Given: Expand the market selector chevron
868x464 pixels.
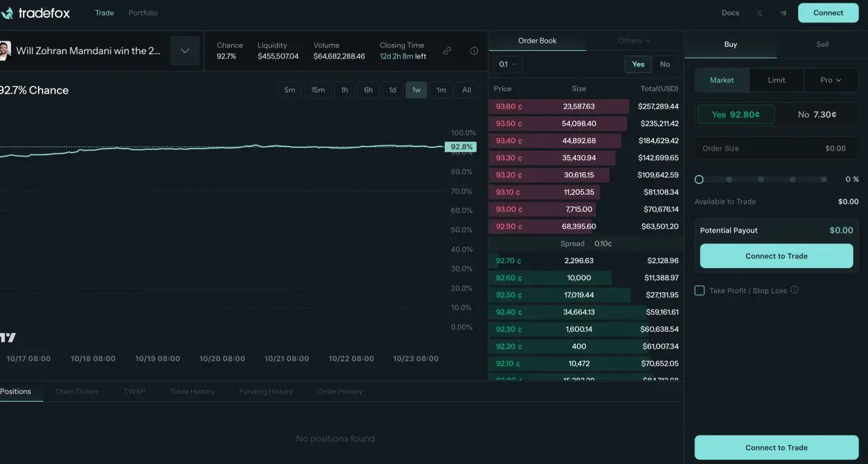Looking at the screenshot, I should pos(184,50).
